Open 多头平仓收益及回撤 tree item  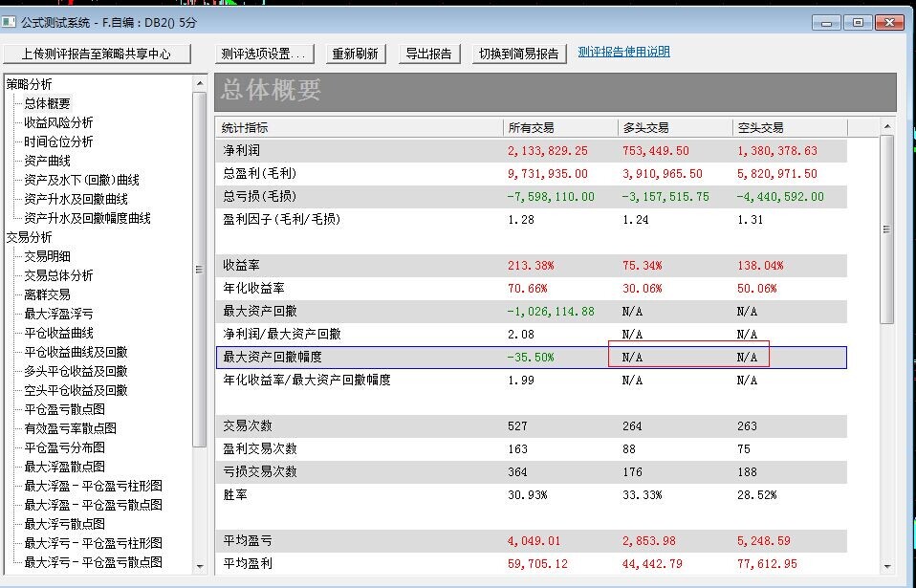click(76, 371)
